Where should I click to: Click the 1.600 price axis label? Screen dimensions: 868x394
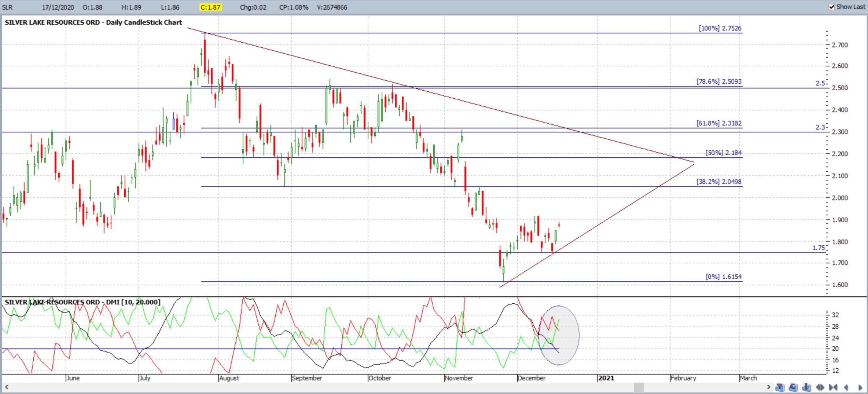840,285
